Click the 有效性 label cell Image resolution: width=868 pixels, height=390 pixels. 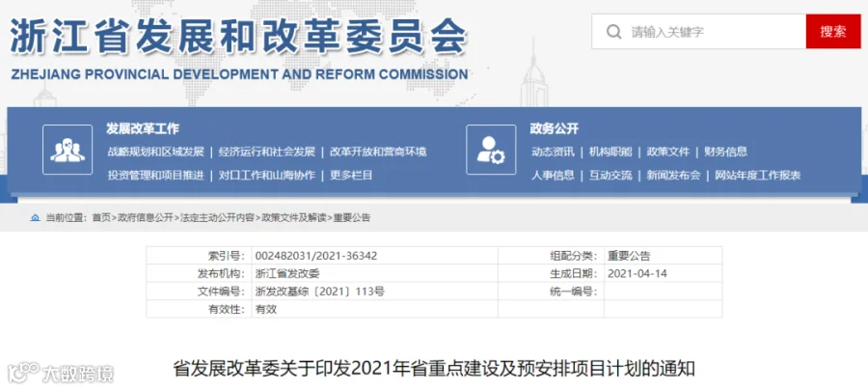point(200,309)
